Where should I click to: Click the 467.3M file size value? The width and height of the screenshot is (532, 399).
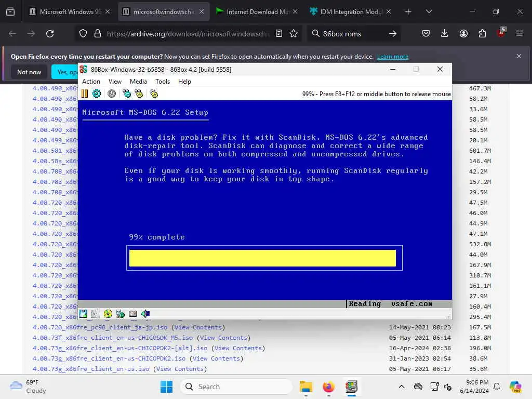(x=480, y=88)
